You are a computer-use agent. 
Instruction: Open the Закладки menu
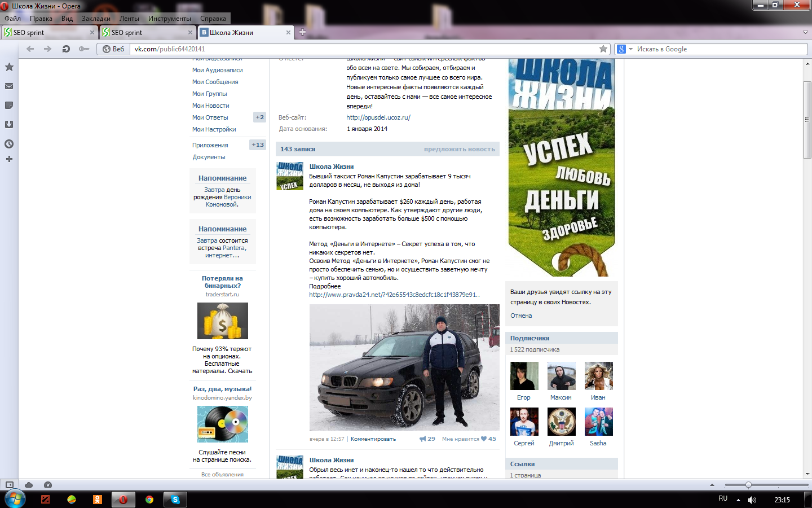click(96, 19)
